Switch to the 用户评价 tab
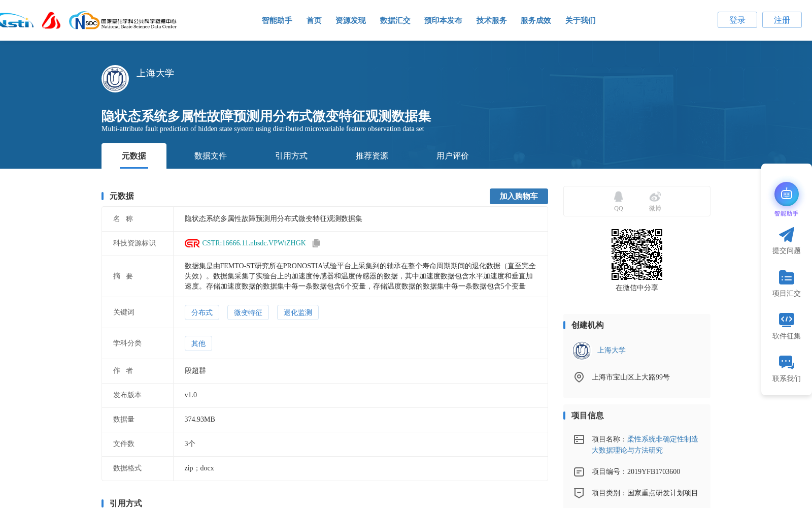Screen dimensions: 812x508 453,156
